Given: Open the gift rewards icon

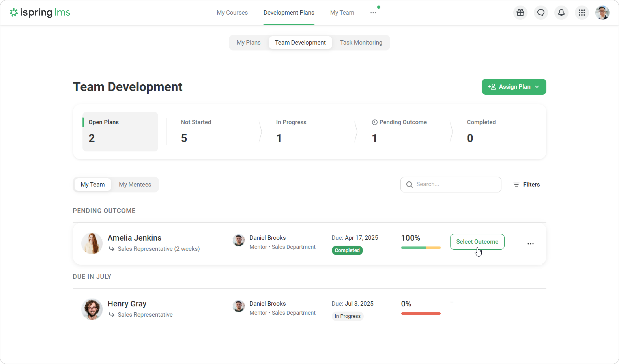Looking at the screenshot, I should point(520,13).
